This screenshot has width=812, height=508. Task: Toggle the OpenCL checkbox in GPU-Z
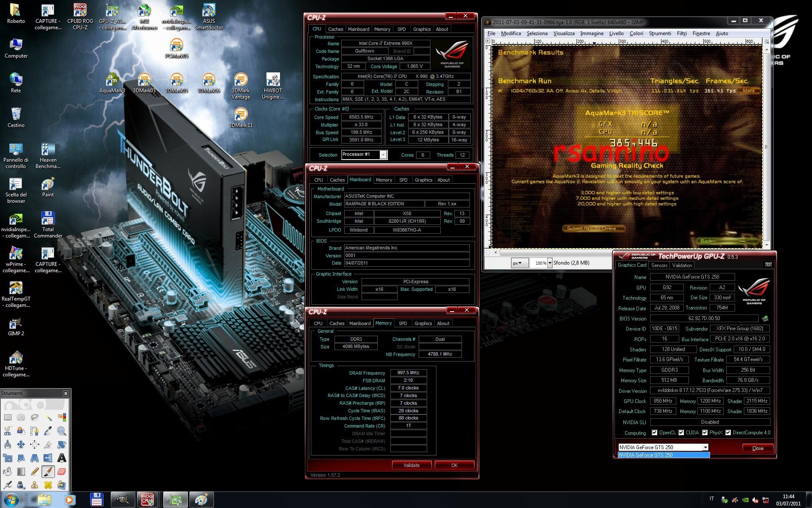(655, 433)
